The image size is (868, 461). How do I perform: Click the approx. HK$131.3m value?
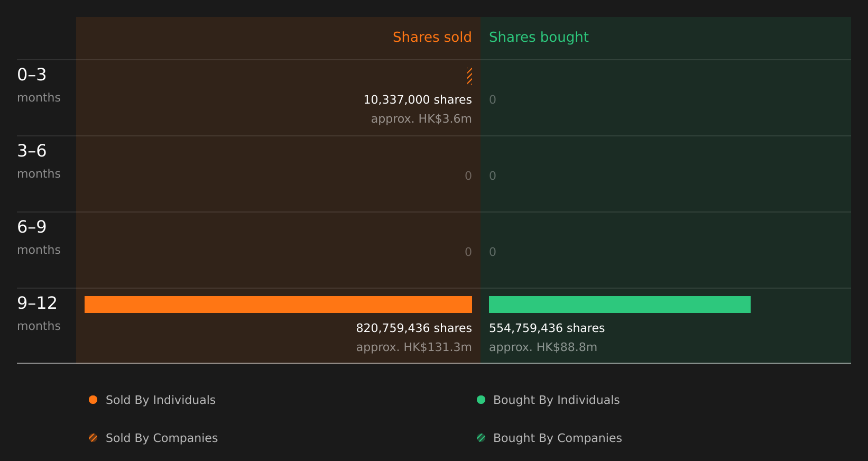tap(414, 347)
